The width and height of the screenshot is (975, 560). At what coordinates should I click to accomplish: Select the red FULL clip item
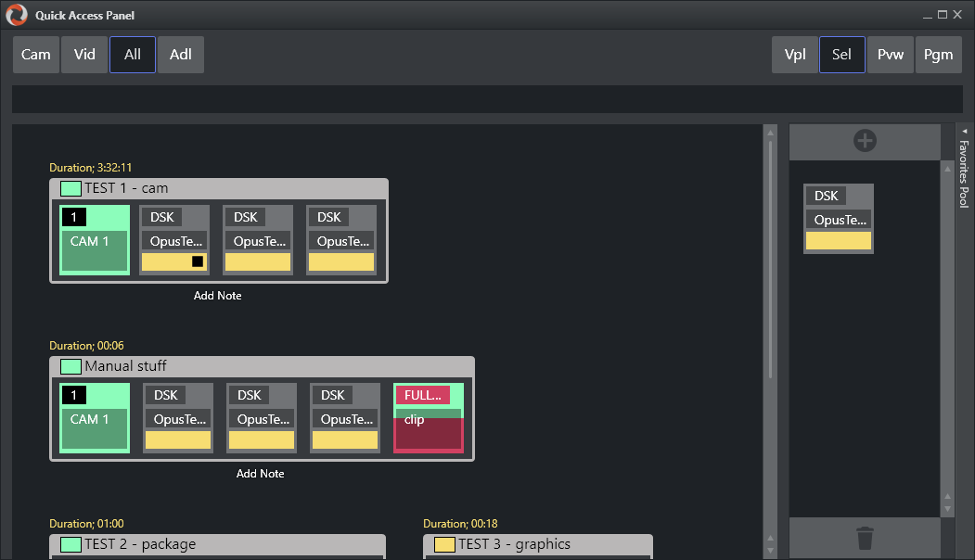click(x=428, y=418)
